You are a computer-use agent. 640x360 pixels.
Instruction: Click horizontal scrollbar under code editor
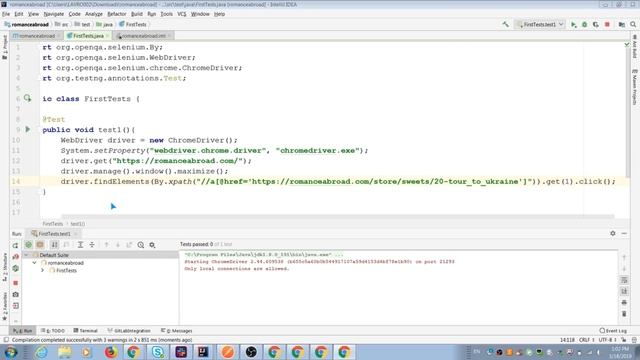click(x=338, y=216)
